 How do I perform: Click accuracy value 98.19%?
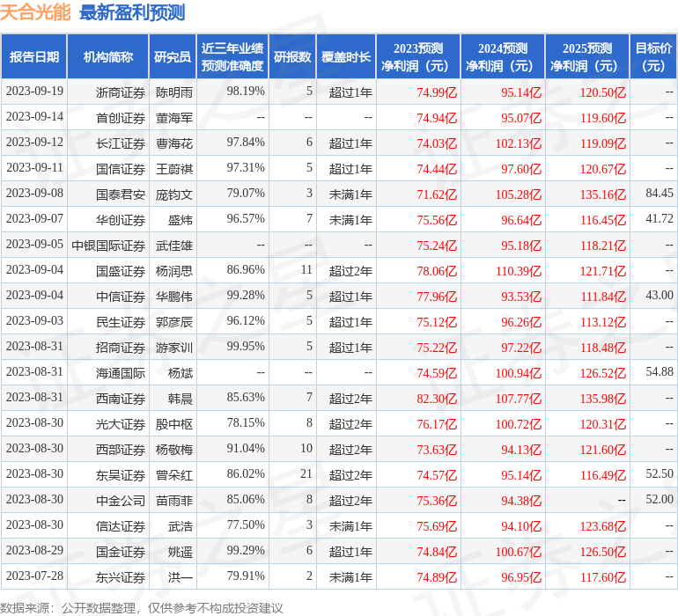pos(246,91)
